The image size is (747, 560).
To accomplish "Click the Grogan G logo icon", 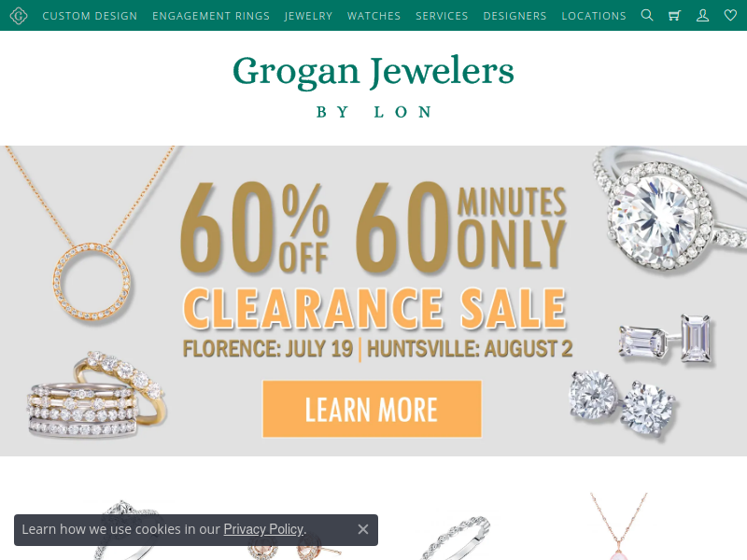I will pyautogui.click(x=19, y=16).
